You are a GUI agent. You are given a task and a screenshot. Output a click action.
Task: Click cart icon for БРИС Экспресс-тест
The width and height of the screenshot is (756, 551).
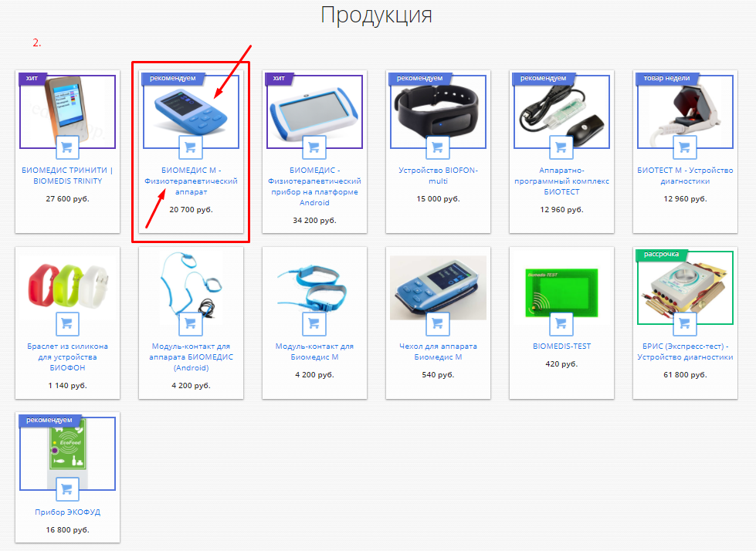pyautogui.click(x=685, y=324)
